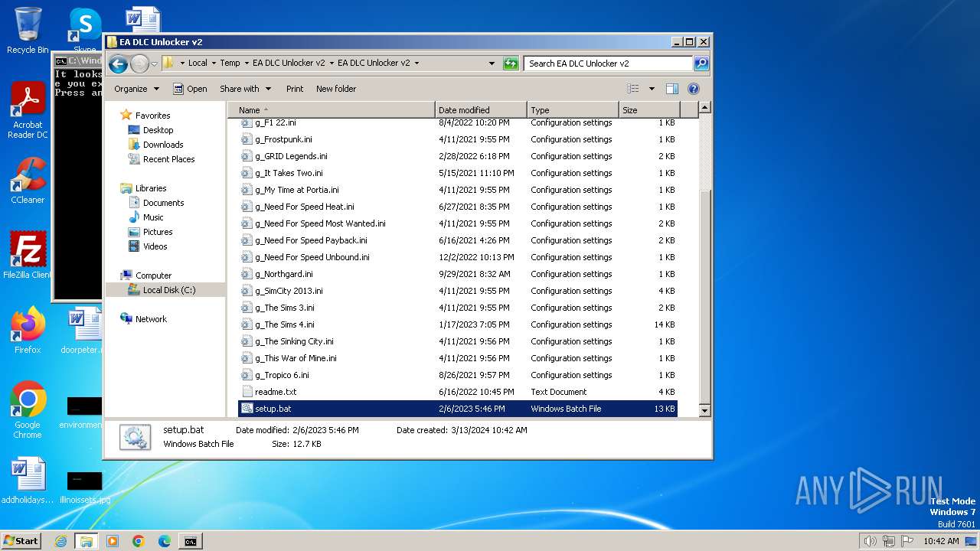Open doorpeter document on desktop
This screenshot has width=980, height=551.
click(84, 330)
